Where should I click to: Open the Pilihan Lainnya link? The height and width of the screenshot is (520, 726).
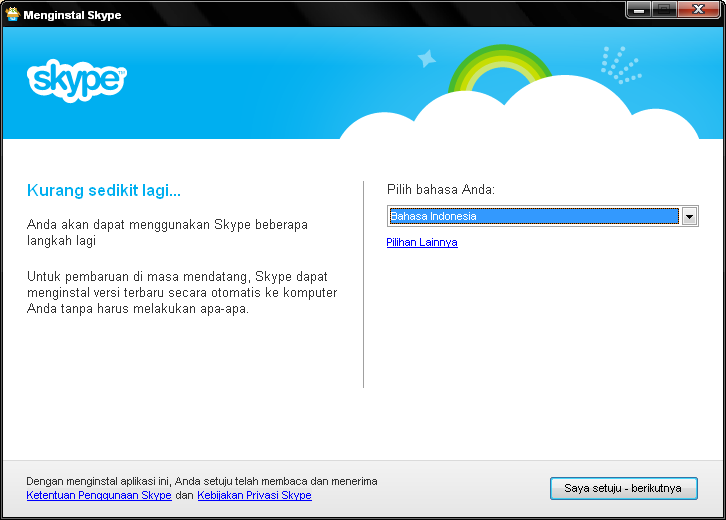point(422,242)
